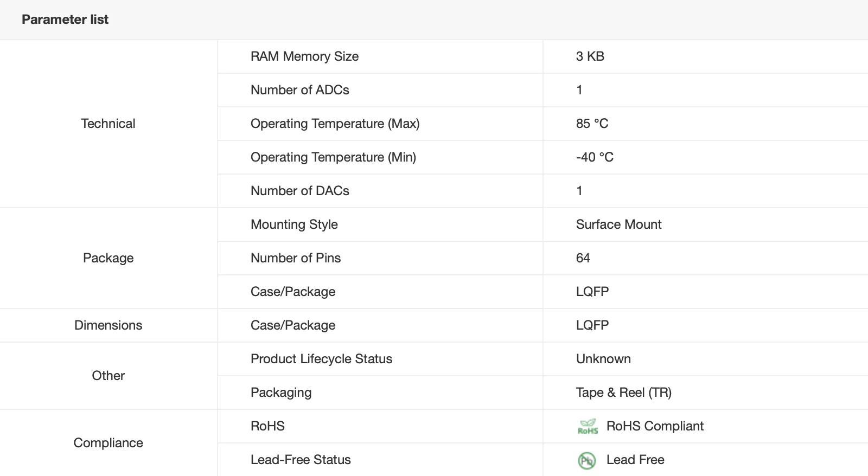The image size is (868, 476).
Task: Click the RoHS green leaf icon
Action: pos(588,427)
